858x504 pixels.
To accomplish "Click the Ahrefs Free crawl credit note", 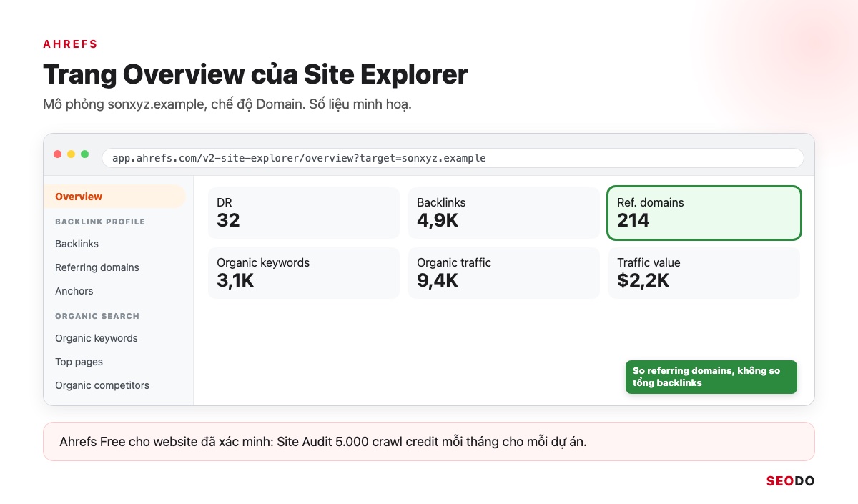I will tap(429, 442).
